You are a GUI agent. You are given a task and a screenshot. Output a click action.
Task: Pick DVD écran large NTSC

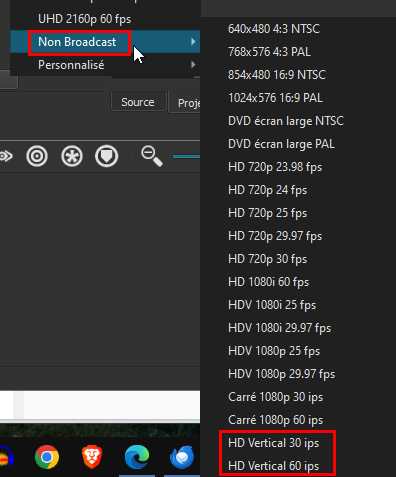coord(286,121)
